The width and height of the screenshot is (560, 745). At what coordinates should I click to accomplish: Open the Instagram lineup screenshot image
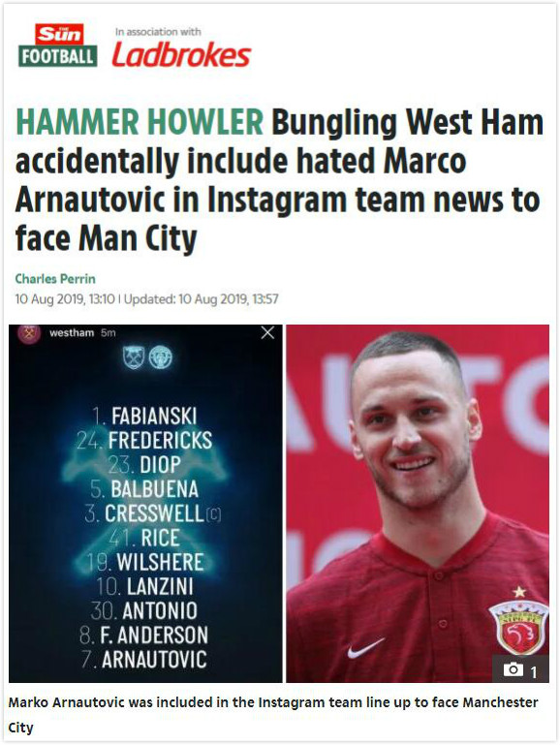click(x=145, y=504)
